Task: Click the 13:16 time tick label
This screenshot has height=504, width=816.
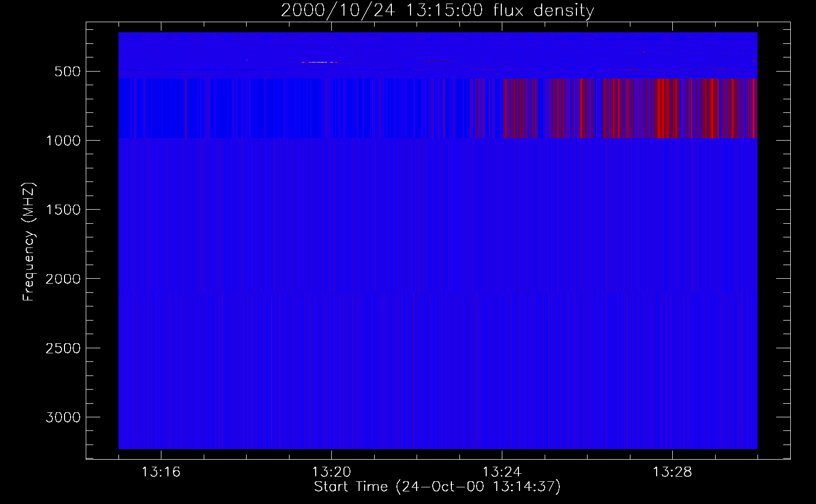Action: pyautogui.click(x=161, y=472)
